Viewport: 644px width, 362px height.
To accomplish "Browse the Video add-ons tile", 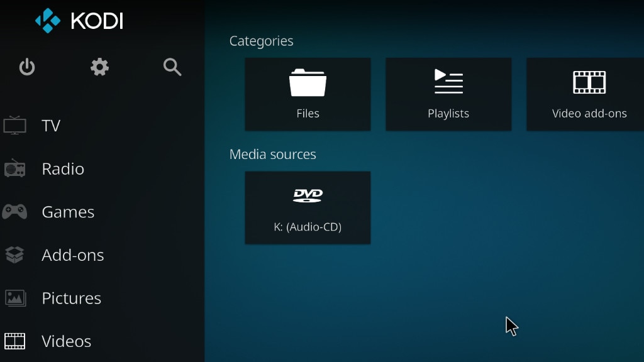I will click(586, 94).
